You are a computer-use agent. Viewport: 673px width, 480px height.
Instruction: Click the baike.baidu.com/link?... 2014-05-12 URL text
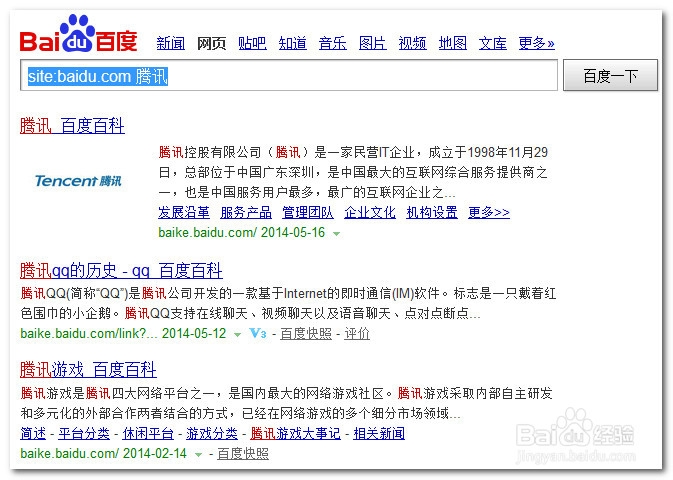coord(123,334)
